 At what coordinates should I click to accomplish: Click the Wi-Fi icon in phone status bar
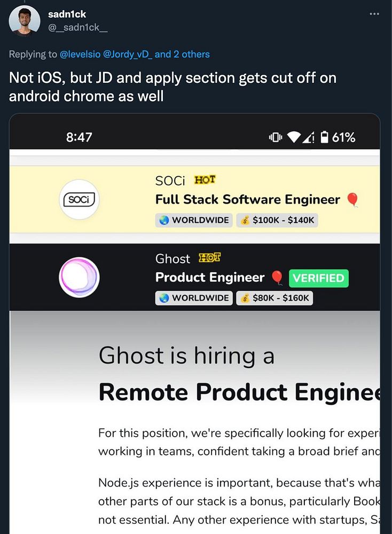[x=294, y=137]
